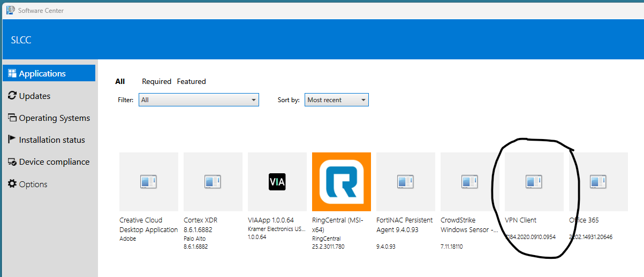The height and width of the screenshot is (277, 644).
Task: Open Creative Cloud Desktop Application tile
Action: click(x=149, y=182)
